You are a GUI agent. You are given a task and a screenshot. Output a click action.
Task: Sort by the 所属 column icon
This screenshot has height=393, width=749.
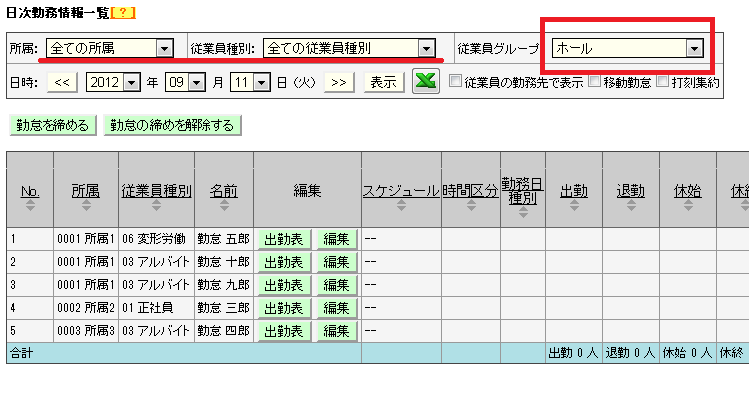click(86, 205)
